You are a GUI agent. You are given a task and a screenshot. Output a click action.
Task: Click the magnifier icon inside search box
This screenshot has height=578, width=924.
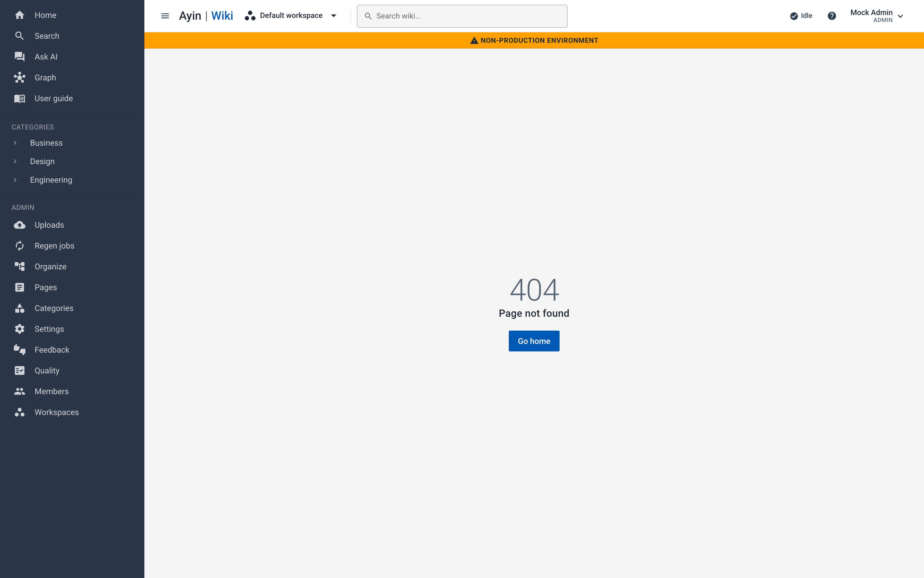pyautogui.click(x=368, y=16)
